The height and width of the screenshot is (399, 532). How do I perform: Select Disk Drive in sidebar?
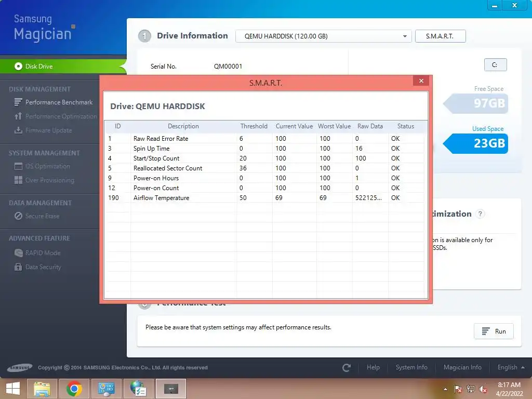[63, 66]
